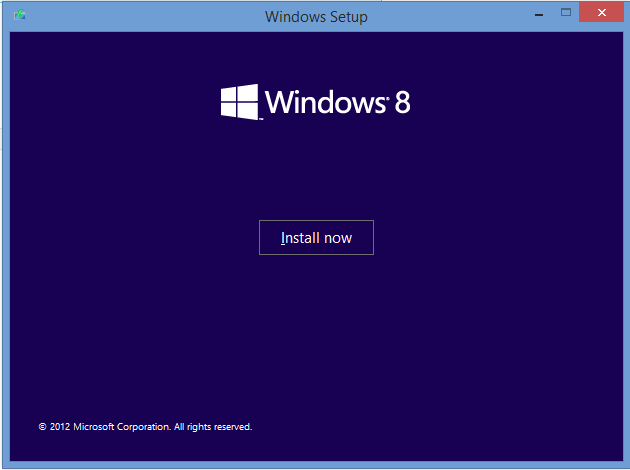Click the 2012 Microsoft Corporation copyright text
The image size is (630, 470).
coord(145,427)
